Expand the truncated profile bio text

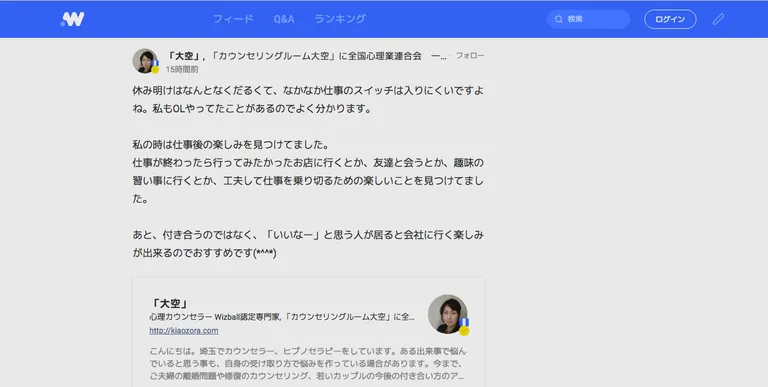coord(460,376)
